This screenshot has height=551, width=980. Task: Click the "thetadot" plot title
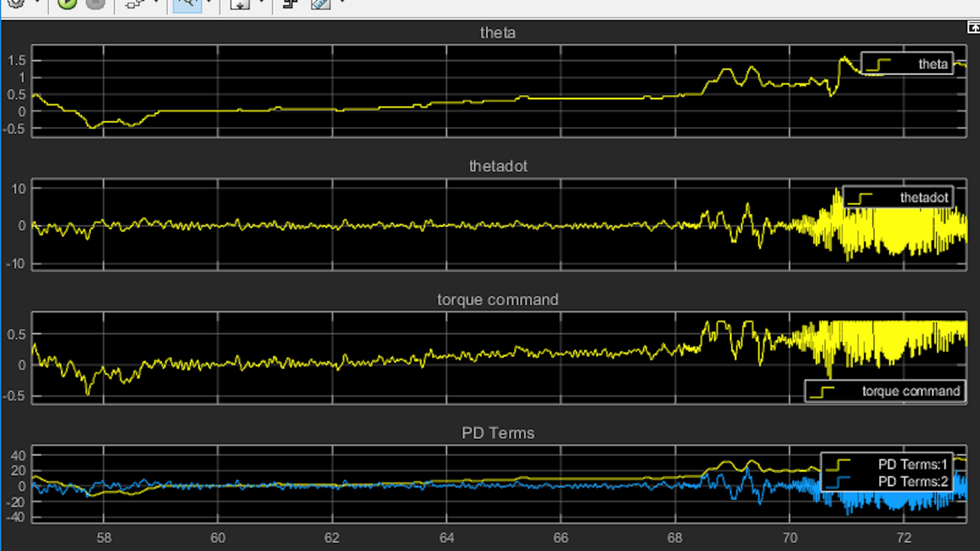point(498,167)
